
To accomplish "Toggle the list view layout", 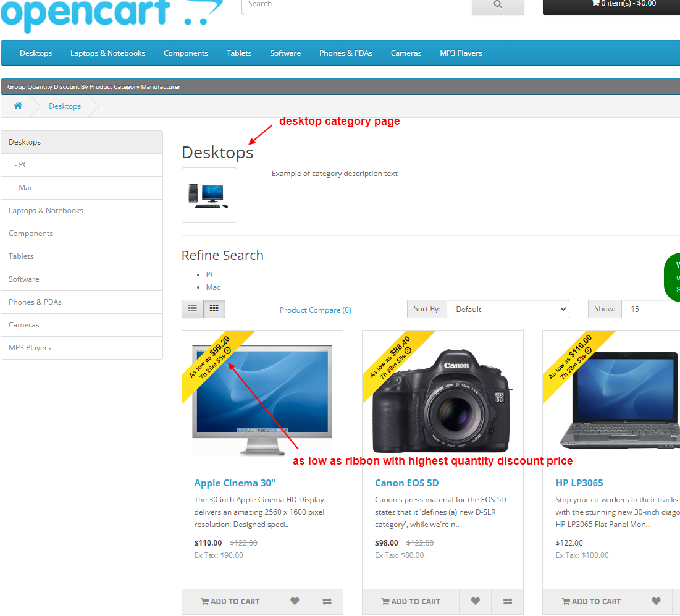I will click(x=192, y=308).
